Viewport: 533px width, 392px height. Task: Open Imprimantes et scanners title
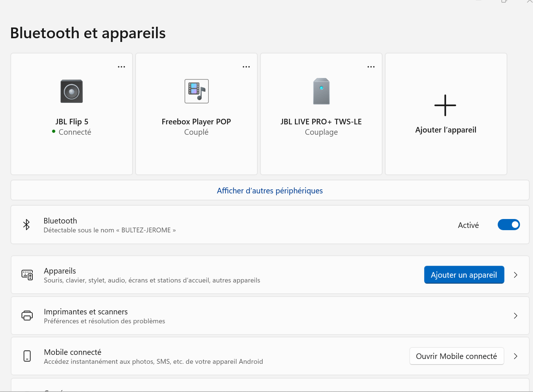(x=86, y=312)
